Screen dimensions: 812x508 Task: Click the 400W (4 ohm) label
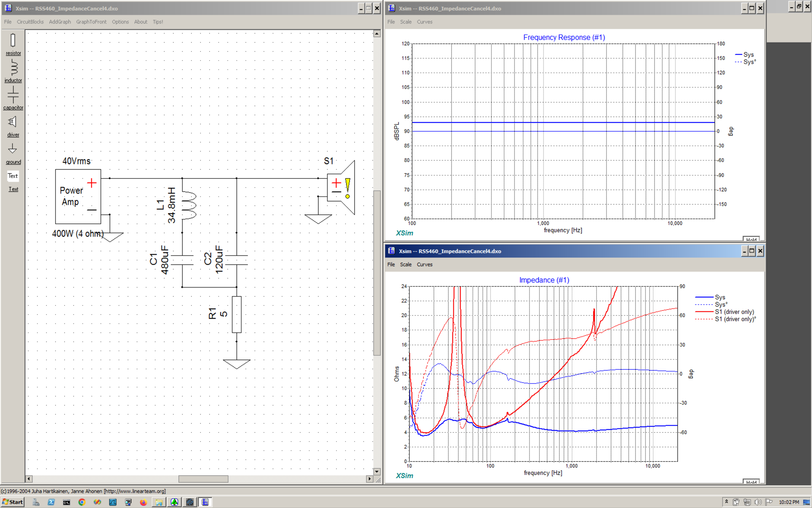pos(78,234)
